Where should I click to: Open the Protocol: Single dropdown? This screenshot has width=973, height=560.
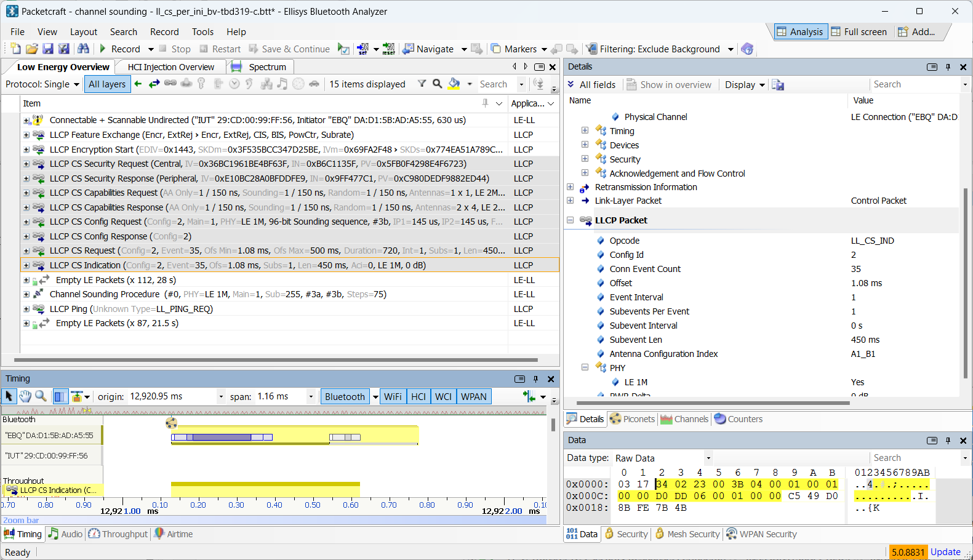pyautogui.click(x=42, y=84)
